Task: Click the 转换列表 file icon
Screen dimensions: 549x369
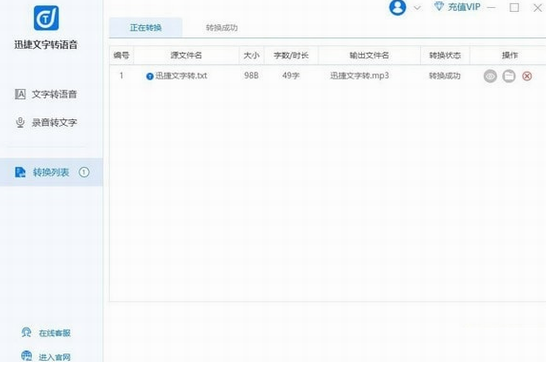Action: (x=20, y=172)
